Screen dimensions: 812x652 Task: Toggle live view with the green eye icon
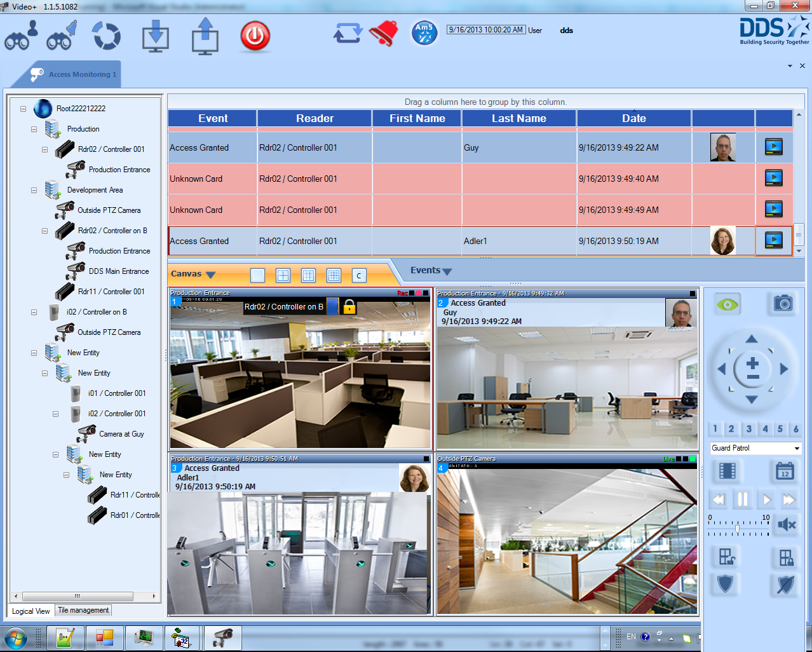tap(727, 304)
